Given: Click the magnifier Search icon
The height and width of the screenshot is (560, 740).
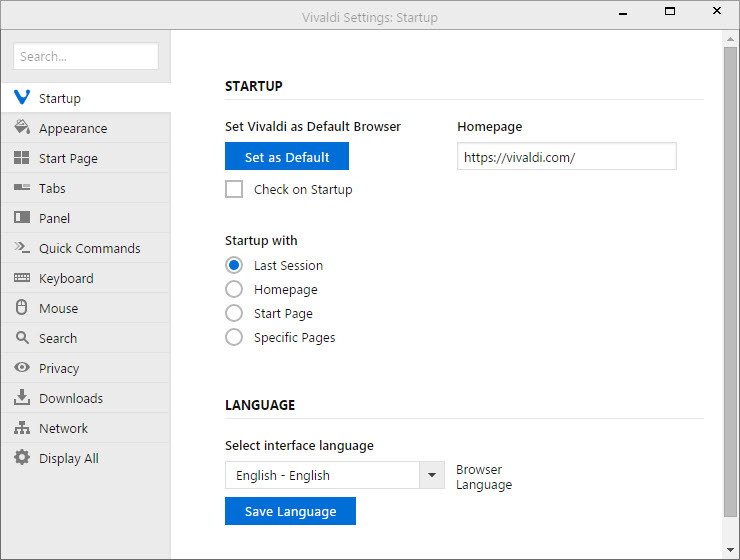Looking at the screenshot, I should [22, 337].
